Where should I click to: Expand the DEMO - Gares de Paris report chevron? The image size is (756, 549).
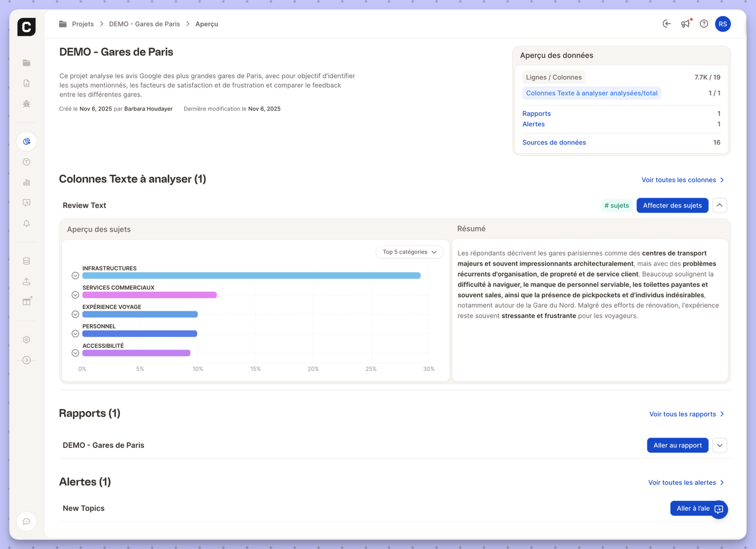tap(719, 445)
